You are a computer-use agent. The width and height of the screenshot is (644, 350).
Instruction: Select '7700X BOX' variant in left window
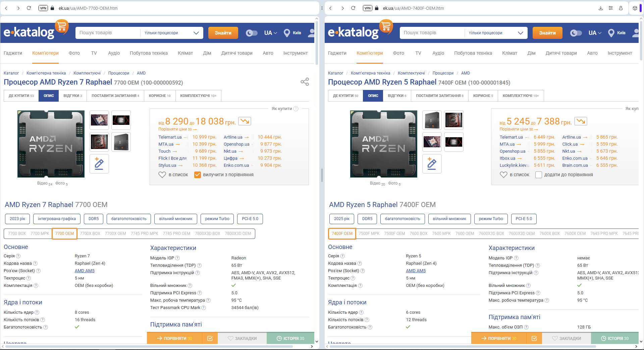(90, 234)
